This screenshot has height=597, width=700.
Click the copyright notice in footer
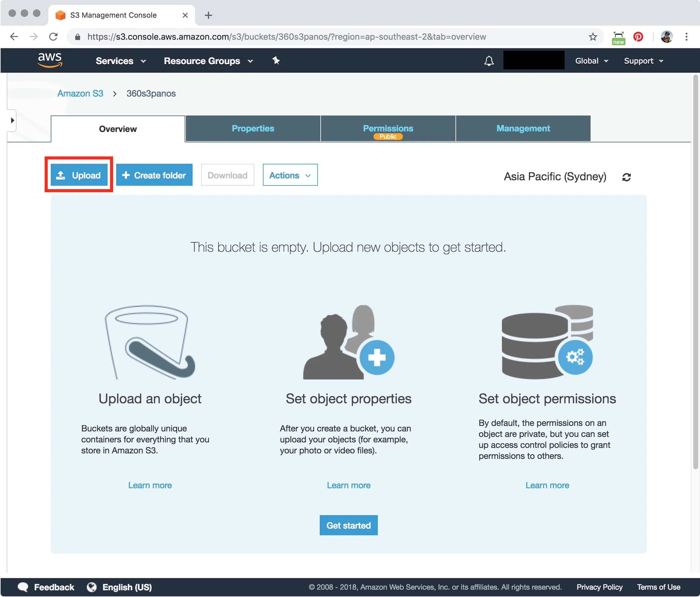pyautogui.click(x=435, y=587)
